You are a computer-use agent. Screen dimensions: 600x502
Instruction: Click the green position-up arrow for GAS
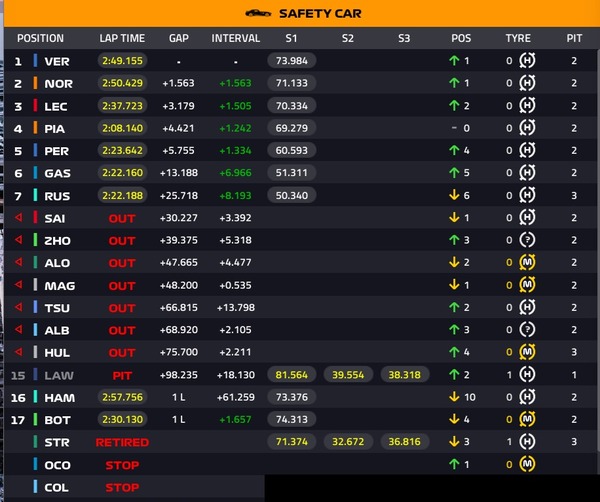click(x=454, y=172)
